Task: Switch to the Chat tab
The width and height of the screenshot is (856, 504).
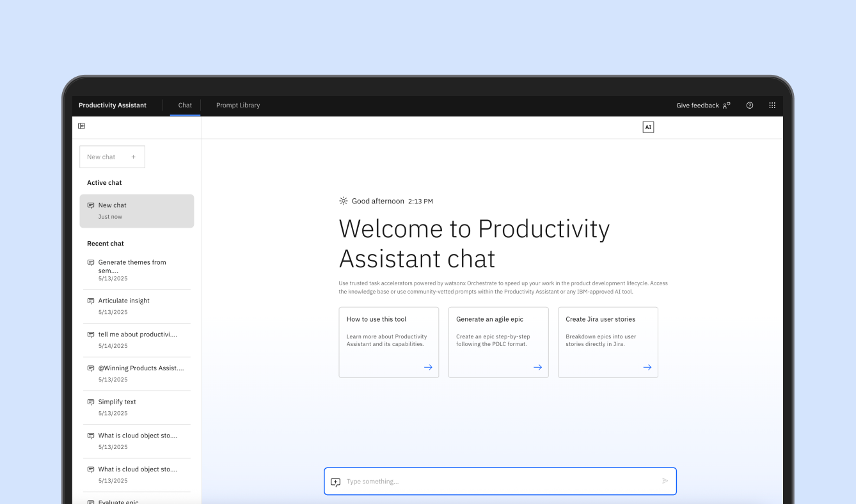Action: point(185,106)
